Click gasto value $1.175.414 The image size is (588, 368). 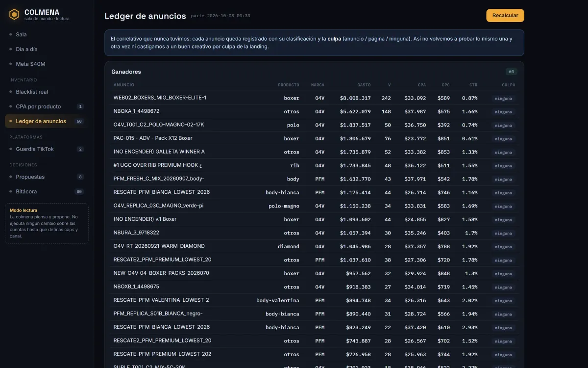355,192
